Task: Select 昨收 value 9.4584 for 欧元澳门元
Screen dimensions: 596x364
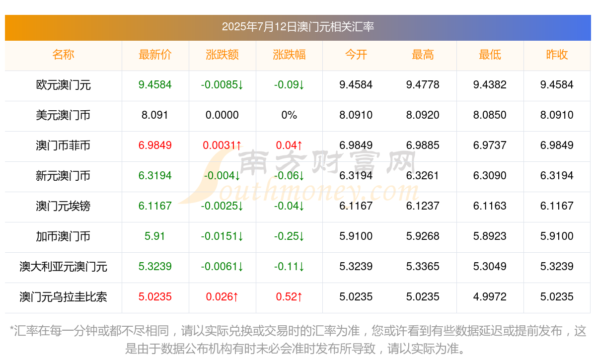Action: [x=557, y=85]
